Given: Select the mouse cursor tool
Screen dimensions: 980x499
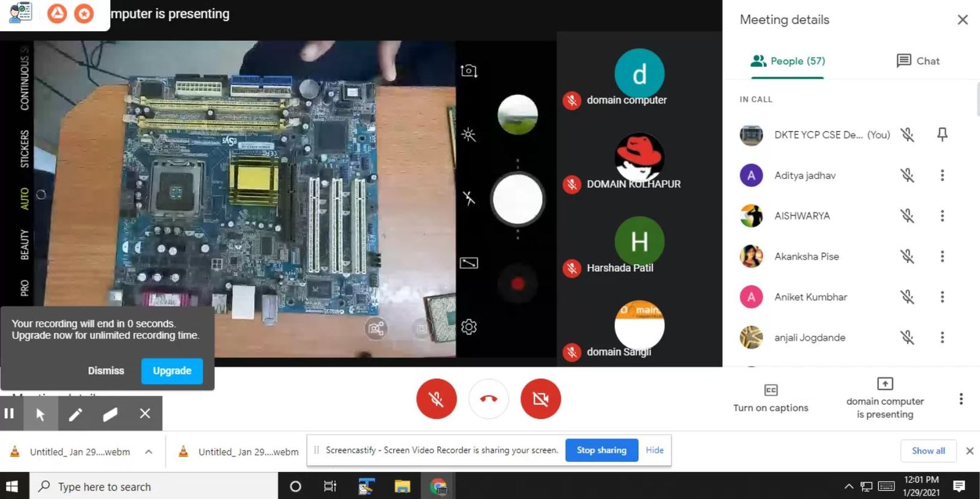Looking at the screenshot, I should (40, 415).
